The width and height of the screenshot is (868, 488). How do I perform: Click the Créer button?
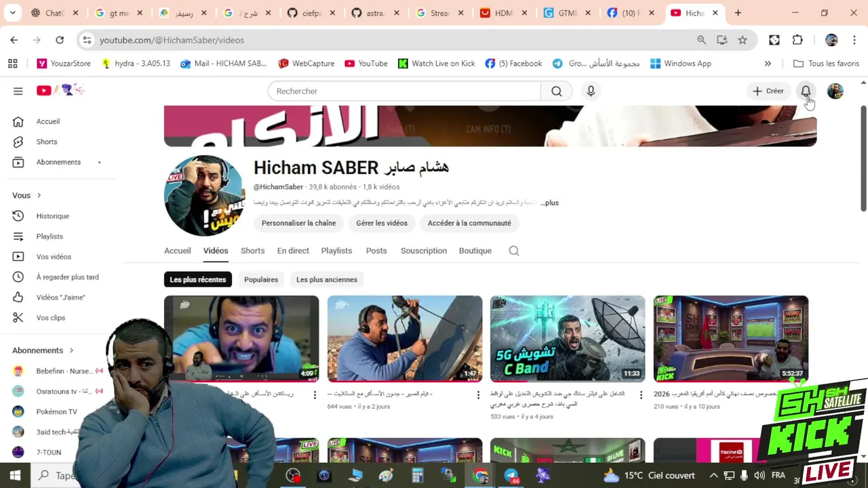click(x=768, y=91)
